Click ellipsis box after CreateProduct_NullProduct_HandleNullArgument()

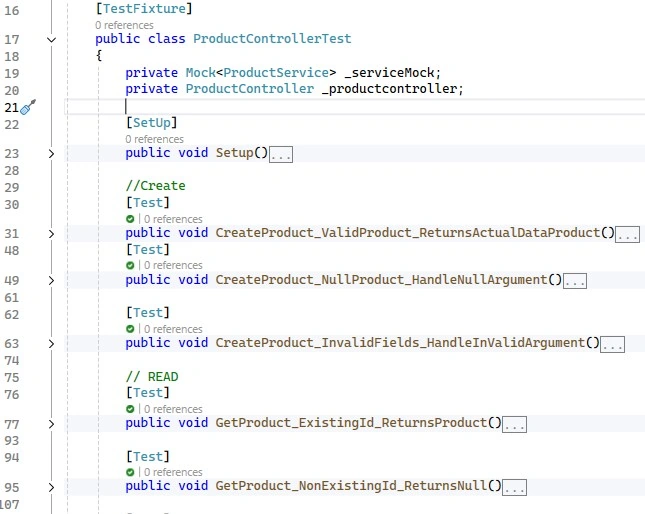tap(575, 281)
